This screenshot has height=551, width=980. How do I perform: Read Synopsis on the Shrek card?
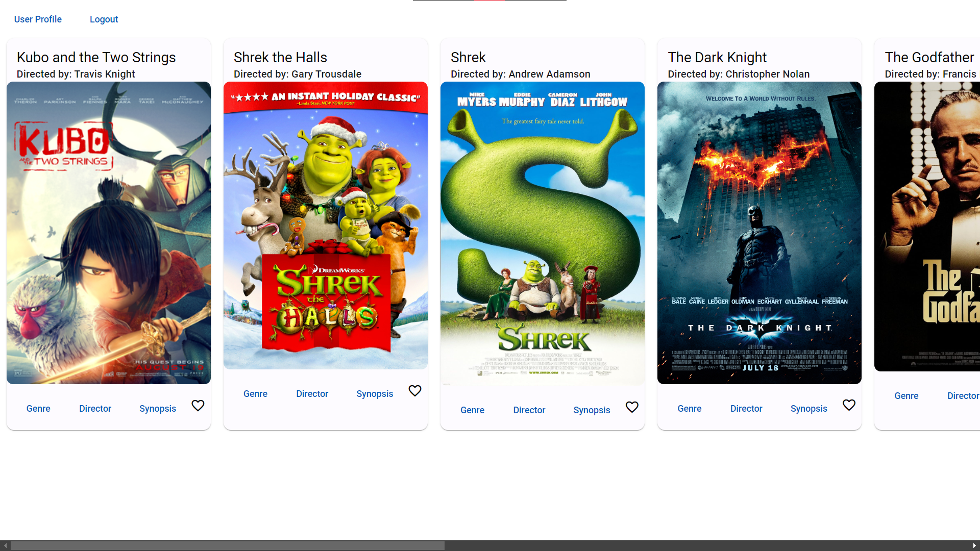point(592,410)
